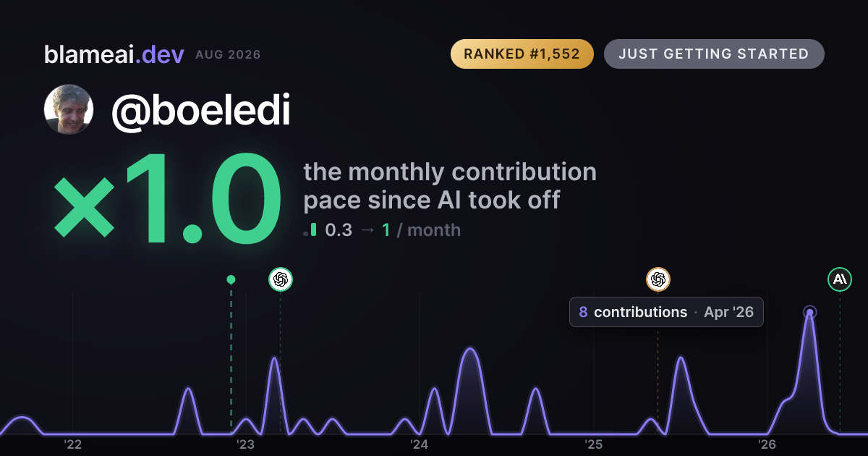Image resolution: width=868 pixels, height=456 pixels.
Task: Click the AUG 2026 date label
Action: coord(228,55)
